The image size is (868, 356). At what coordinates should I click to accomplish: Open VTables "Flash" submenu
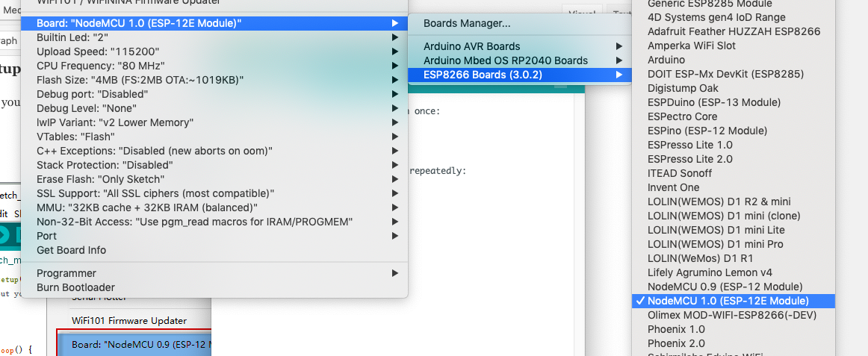click(214, 137)
